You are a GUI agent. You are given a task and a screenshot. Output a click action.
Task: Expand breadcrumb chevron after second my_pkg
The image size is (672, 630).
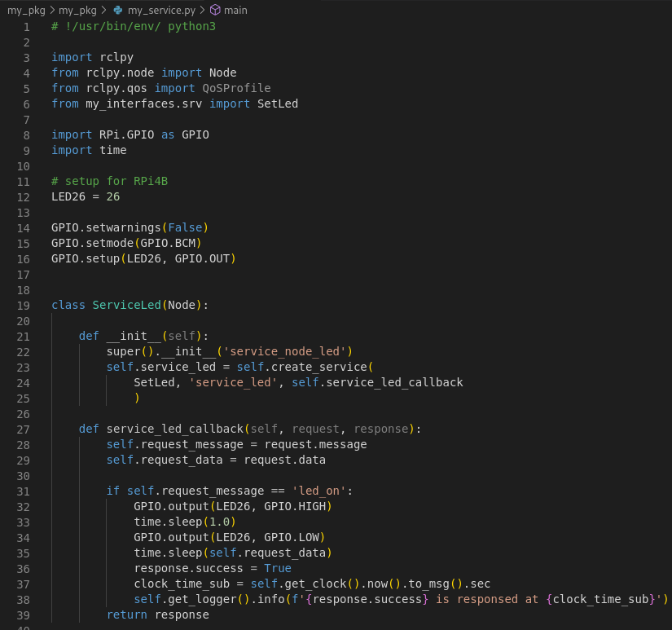[103, 11]
